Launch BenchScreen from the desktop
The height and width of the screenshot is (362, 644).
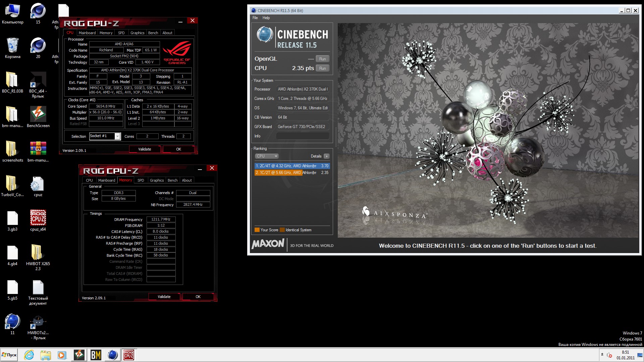coord(38,117)
